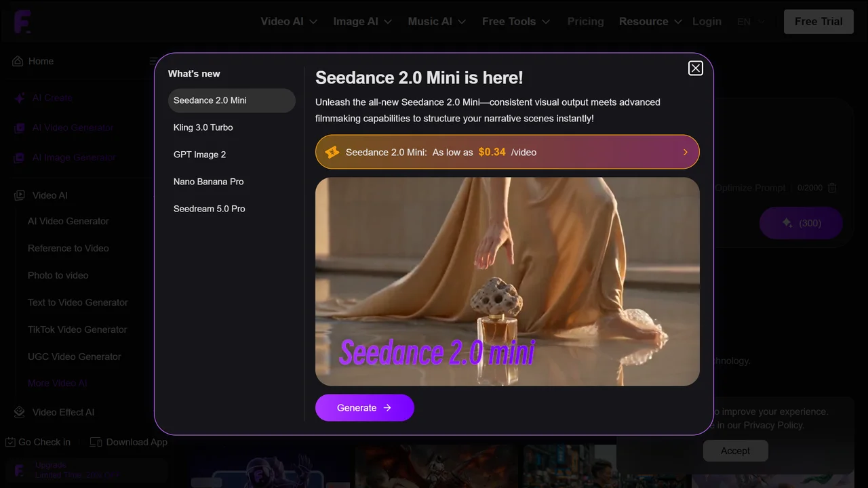Viewport: 868px width, 488px height.
Task: Click the ticket icon in price banner
Action: point(332,152)
